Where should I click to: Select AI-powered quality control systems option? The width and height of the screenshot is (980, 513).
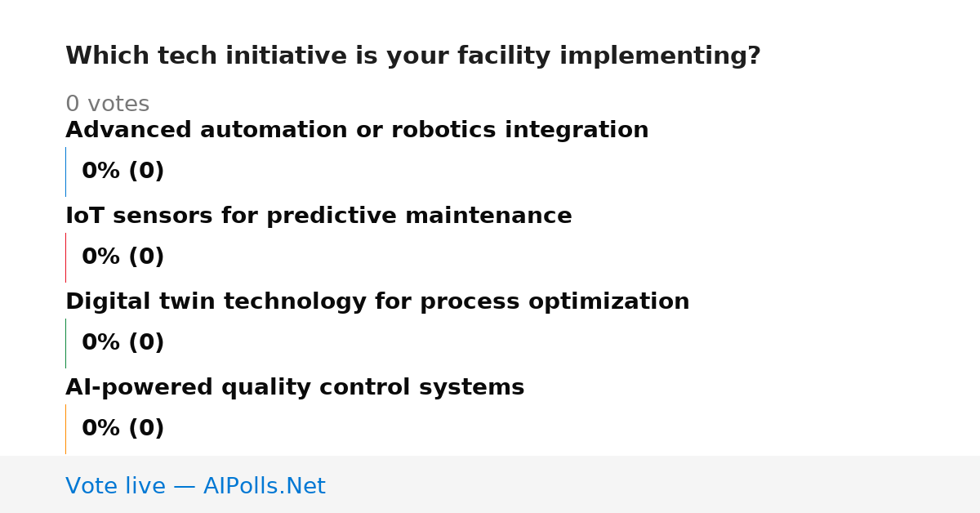[295, 388]
